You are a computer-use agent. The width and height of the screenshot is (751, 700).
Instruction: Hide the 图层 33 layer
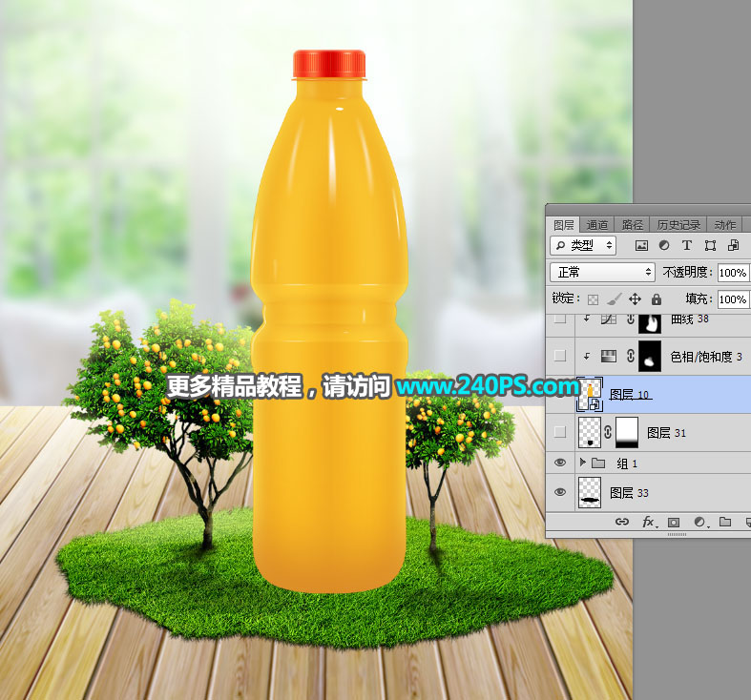pyautogui.click(x=560, y=492)
